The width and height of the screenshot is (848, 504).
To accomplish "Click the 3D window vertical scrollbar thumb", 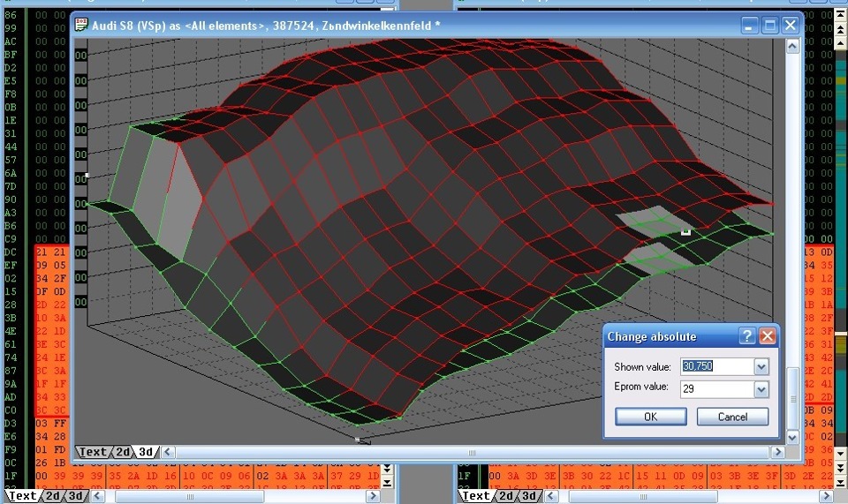I will pyautogui.click(x=792, y=399).
